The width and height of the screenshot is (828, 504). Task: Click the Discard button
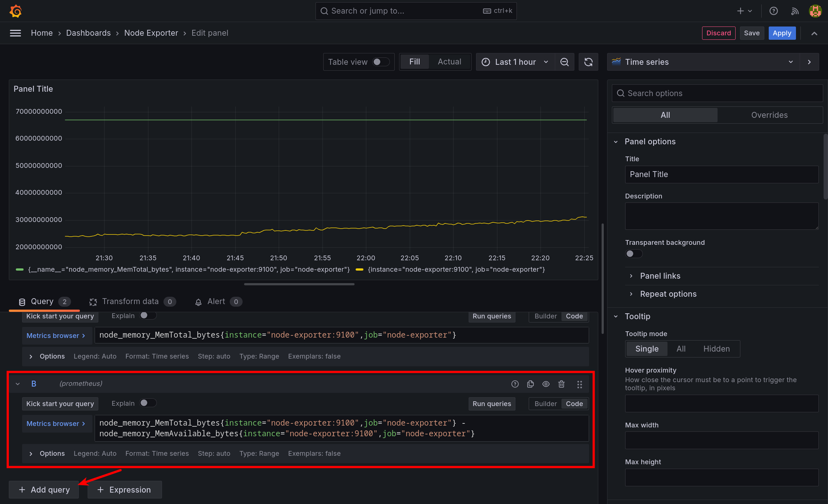(x=718, y=33)
